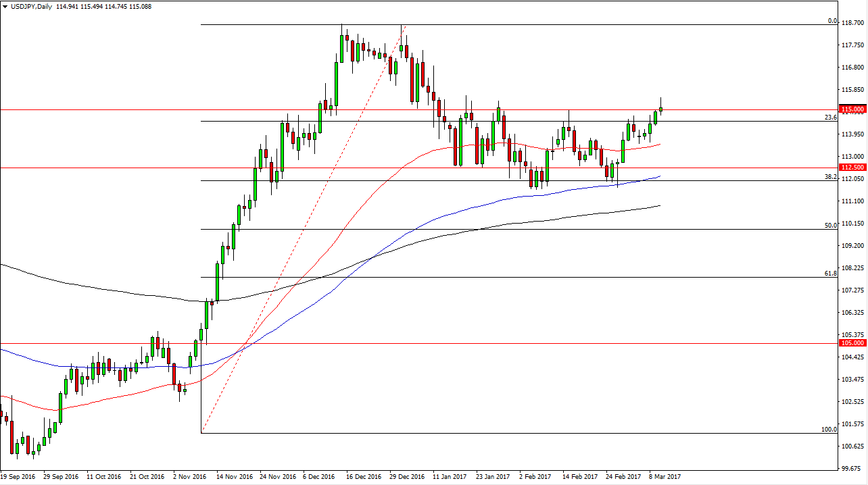
Task: Open the dropdown arrow beside USDJPY,Daily
Action: pos(5,6)
